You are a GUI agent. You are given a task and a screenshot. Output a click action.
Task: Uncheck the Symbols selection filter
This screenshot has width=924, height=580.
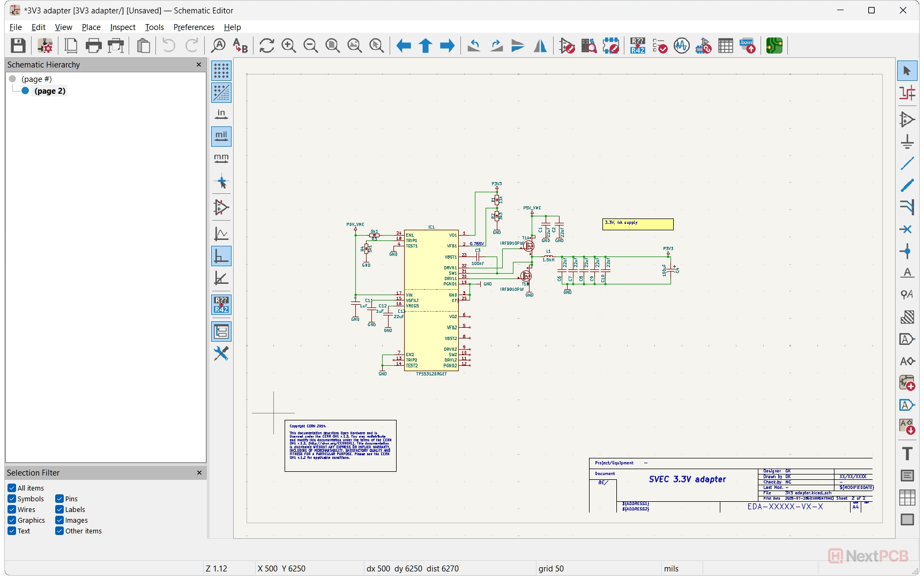[x=12, y=499]
